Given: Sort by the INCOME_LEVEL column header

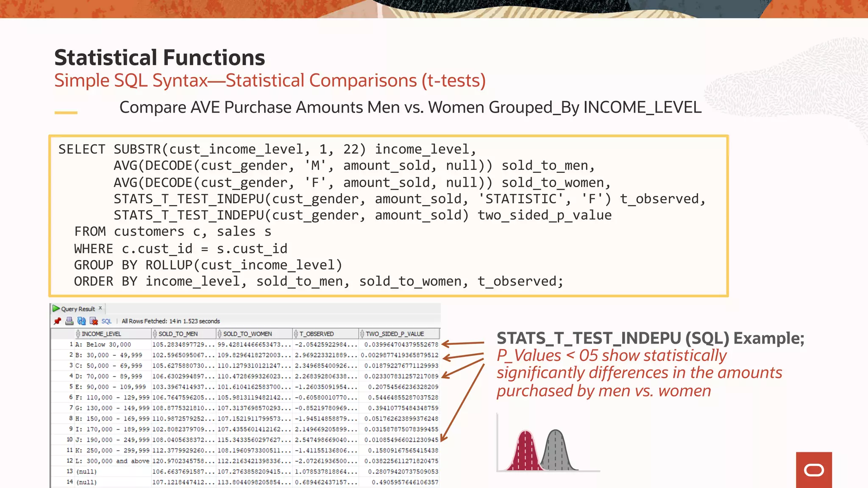Looking at the screenshot, I should 113,334.
